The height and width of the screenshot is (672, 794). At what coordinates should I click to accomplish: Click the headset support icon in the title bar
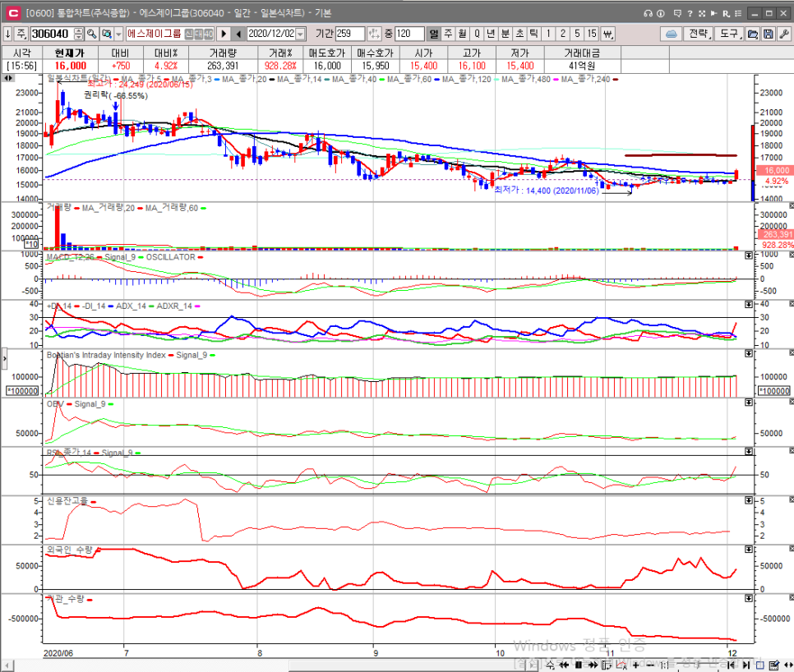point(648,13)
